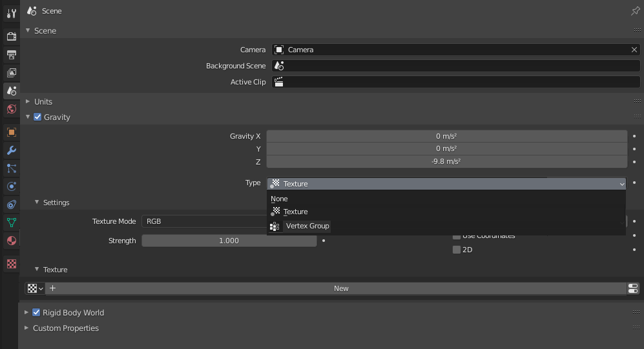Viewport: 644px width, 349px height.
Task: Add new texture with plus icon
Action: (x=52, y=288)
